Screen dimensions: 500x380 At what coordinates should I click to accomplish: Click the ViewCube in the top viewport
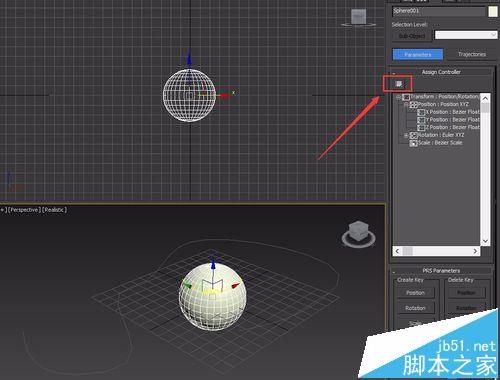click(x=359, y=17)
